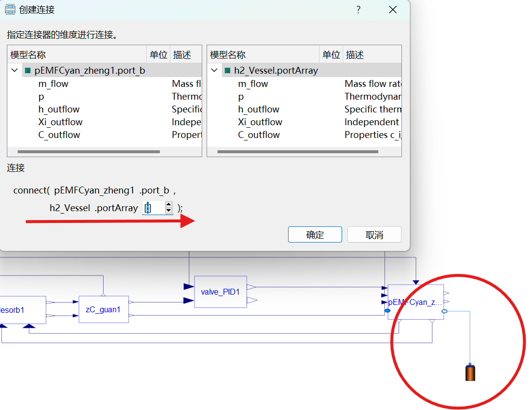
Task: Click the right table 单位 column header
Action: (x=331, y=55)
